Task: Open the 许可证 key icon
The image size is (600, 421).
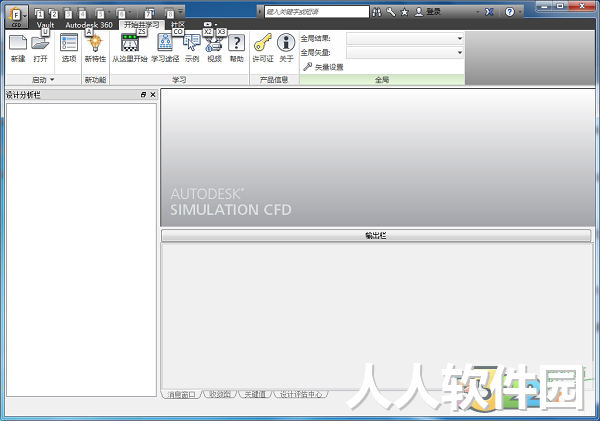Action: click(263, 42)
